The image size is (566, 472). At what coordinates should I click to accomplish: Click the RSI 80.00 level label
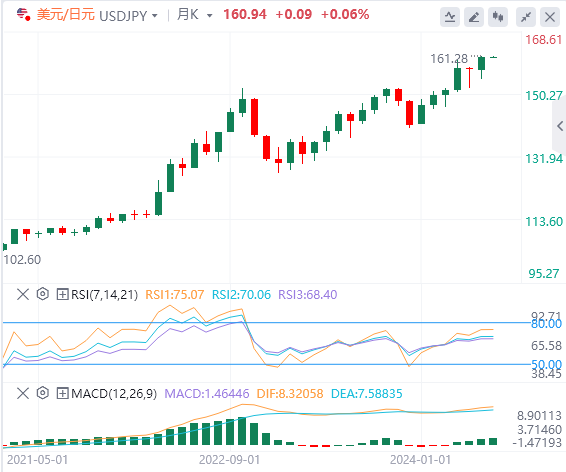point(546,324)
